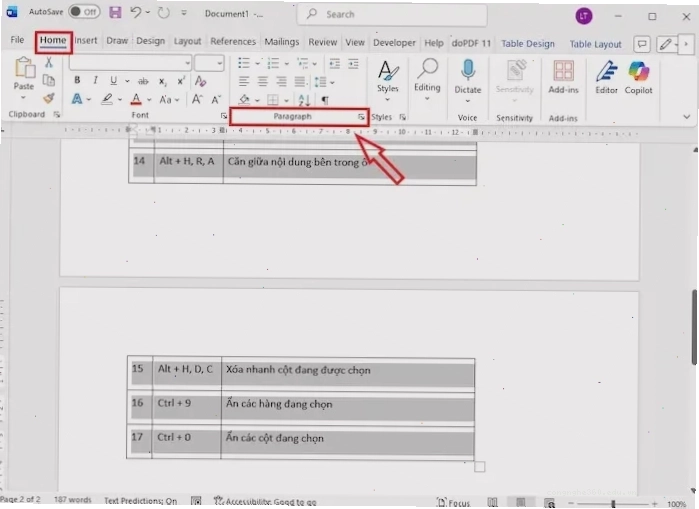This screenshot has width=699, height=509.
Task: Start Dictate voice input
Action: [467, 82]
